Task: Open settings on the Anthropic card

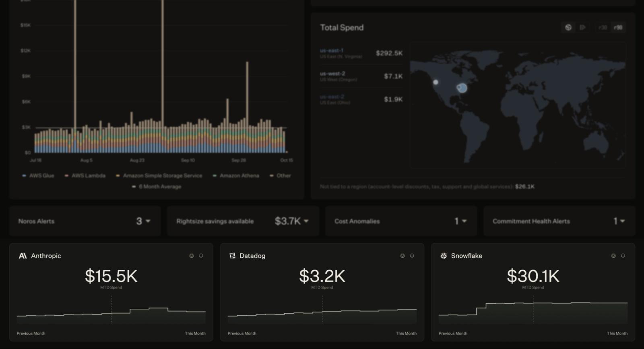Action: tap(192, 256)
